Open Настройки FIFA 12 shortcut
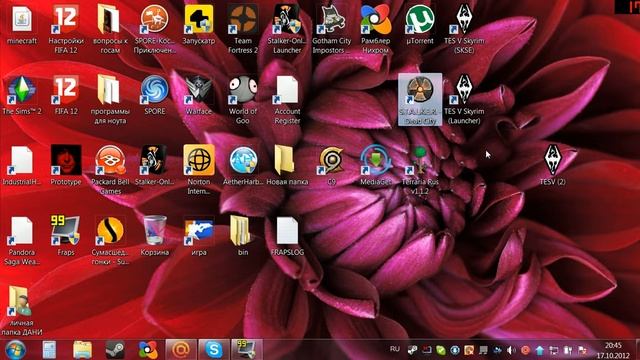The width and height of the screenshot is (640, 360). point(66,29)
